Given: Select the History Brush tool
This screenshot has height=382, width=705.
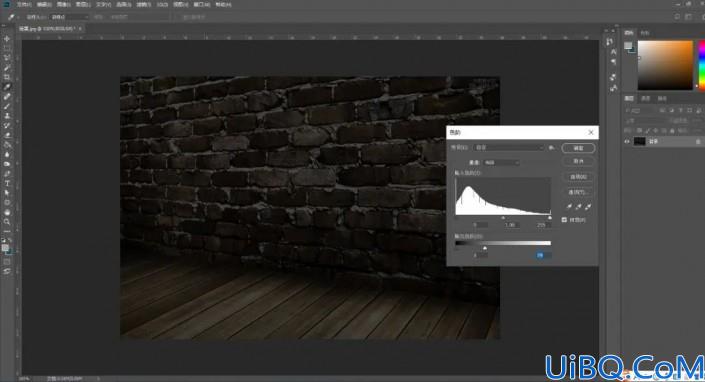Looking at the screenshot, I should 7,125.
